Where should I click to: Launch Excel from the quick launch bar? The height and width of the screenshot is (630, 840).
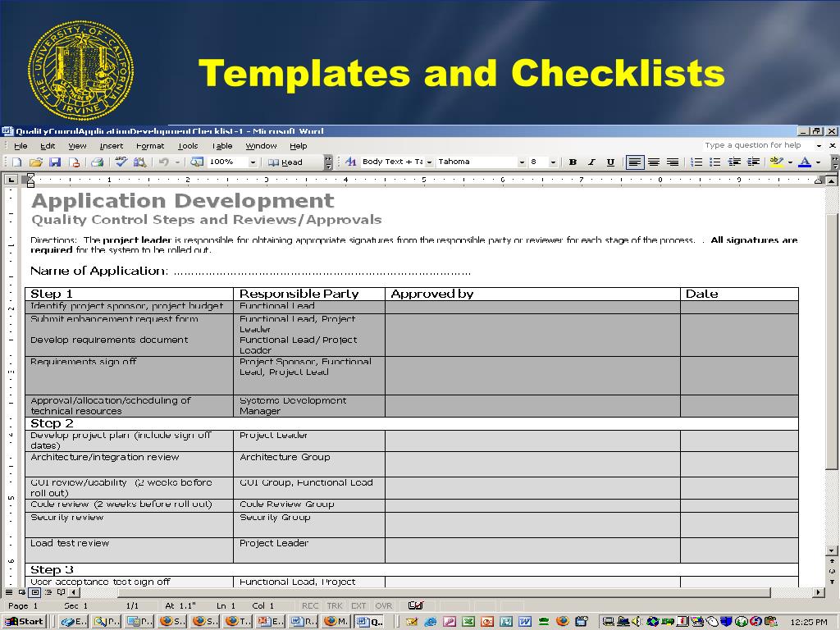pos(468,622)
